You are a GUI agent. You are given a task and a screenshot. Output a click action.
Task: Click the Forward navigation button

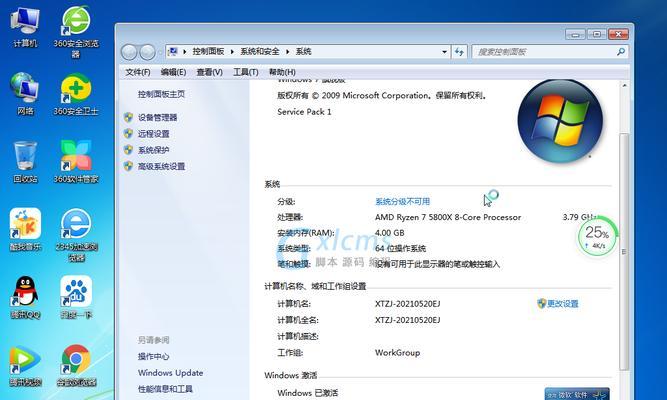point(147,52)
